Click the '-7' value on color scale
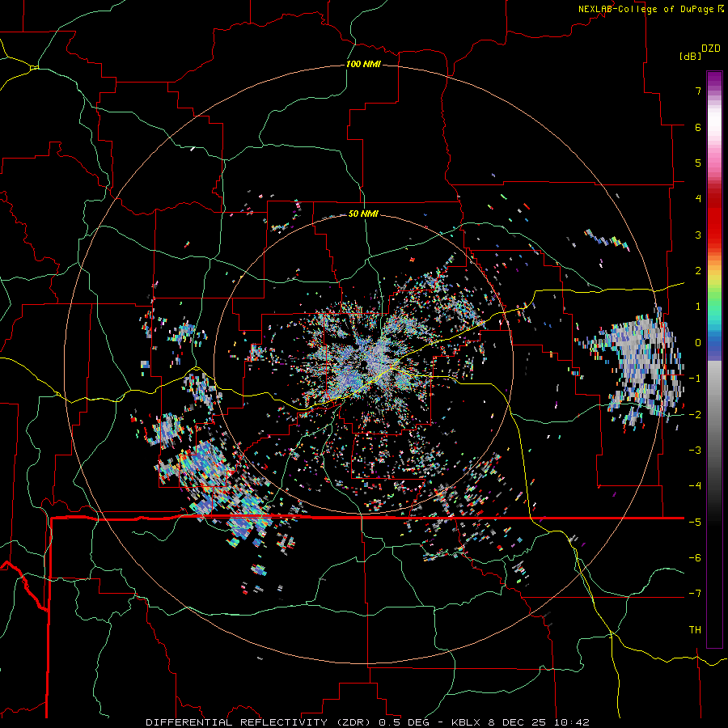 pos(695,594)
